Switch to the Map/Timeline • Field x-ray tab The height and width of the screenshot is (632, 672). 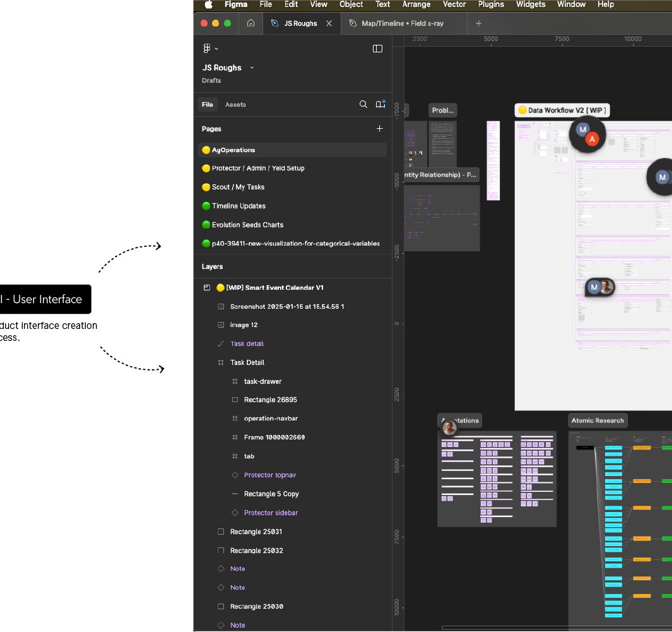(404, 23)
